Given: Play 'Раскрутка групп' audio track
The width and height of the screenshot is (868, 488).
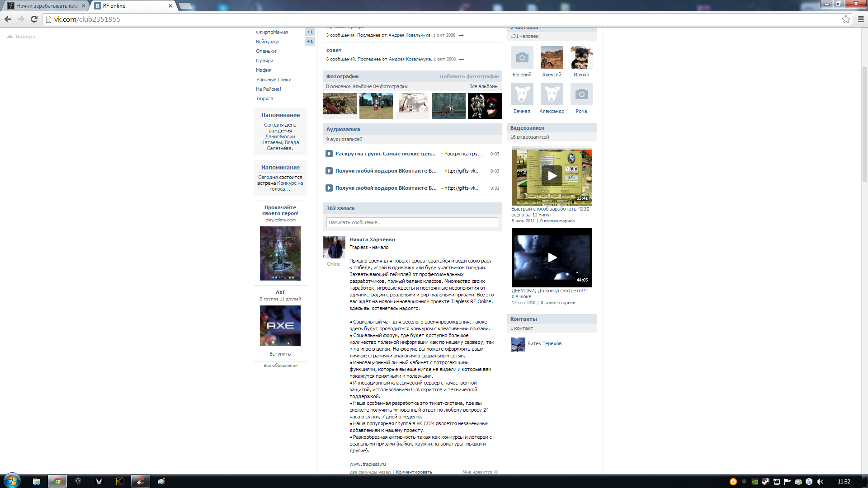Looking at the screenshot, I should (329, 154).
